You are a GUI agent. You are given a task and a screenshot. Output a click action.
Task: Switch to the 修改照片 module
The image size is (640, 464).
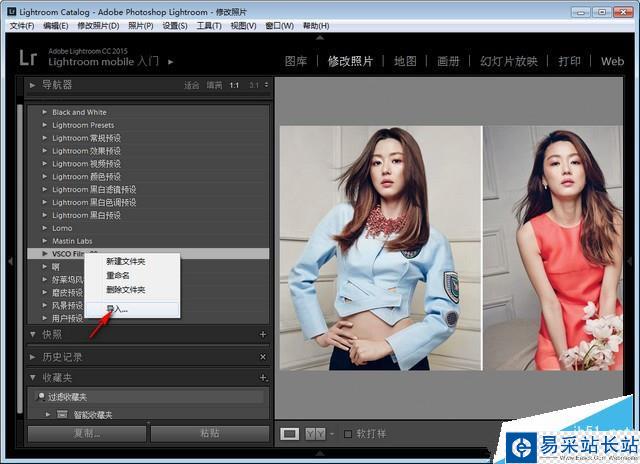click(350, 61)
